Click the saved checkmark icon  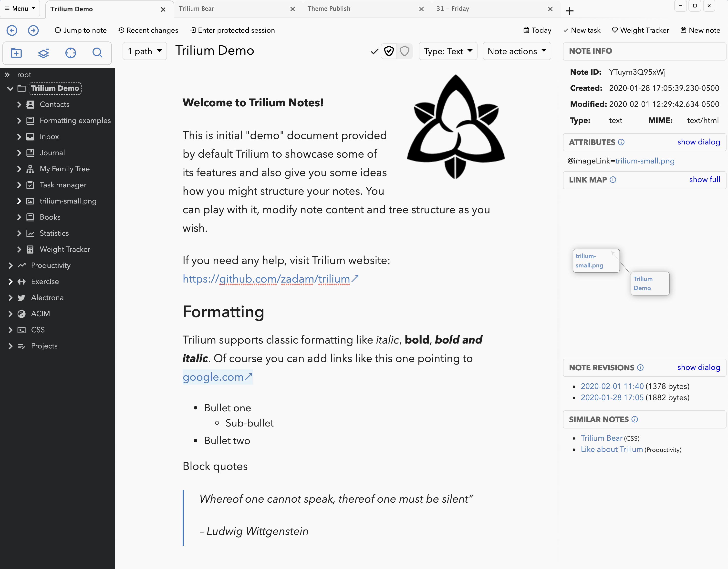click(x=374, y=51)
